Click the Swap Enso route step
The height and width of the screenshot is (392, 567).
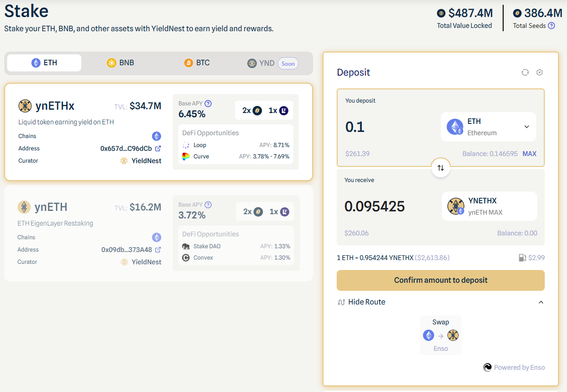tap(440, 335)
